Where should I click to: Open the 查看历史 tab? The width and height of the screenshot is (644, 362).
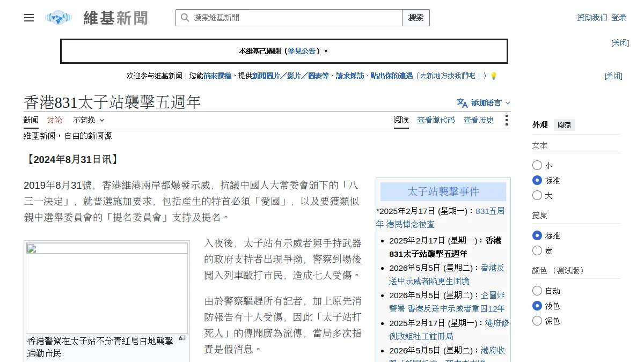[479, 120]
